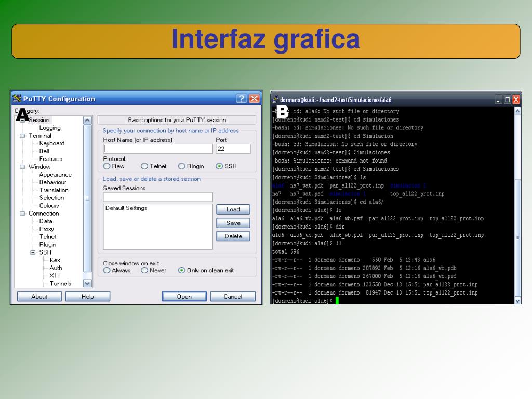
Task: Click the Saved Sessions text field
Action: [158, 197]
